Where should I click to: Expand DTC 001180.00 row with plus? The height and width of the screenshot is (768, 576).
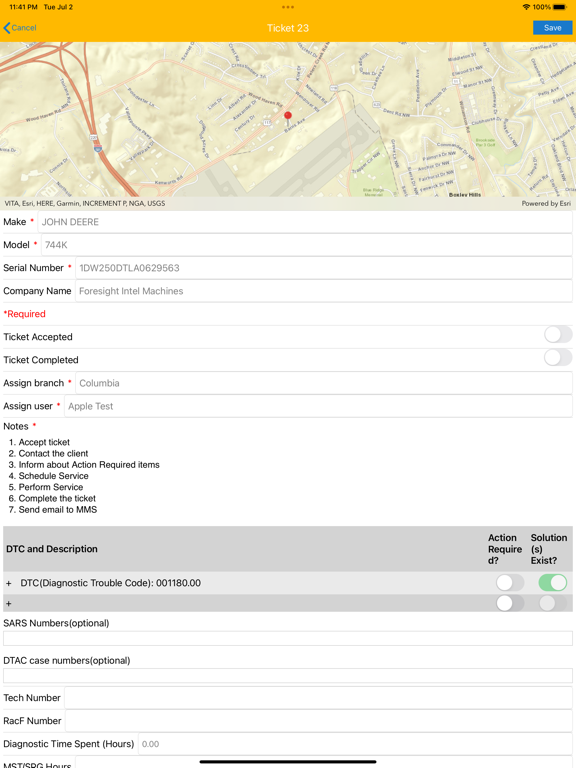pyautogui.click(x=8, y=583)
